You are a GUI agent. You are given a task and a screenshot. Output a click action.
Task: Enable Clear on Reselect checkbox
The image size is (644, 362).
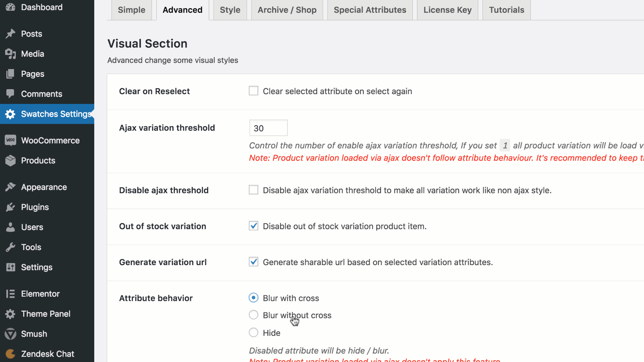click(x=254, y=91)
